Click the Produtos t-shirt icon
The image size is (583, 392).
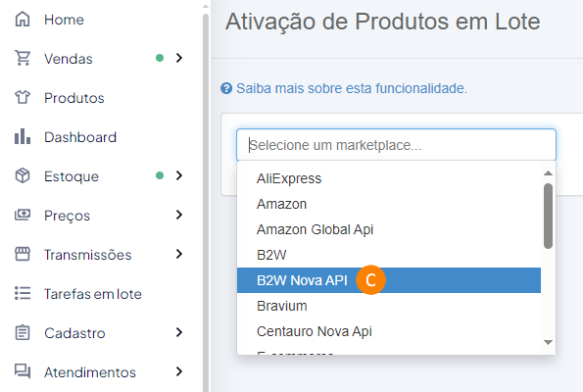pyautogui.click(x=23, y=97)
